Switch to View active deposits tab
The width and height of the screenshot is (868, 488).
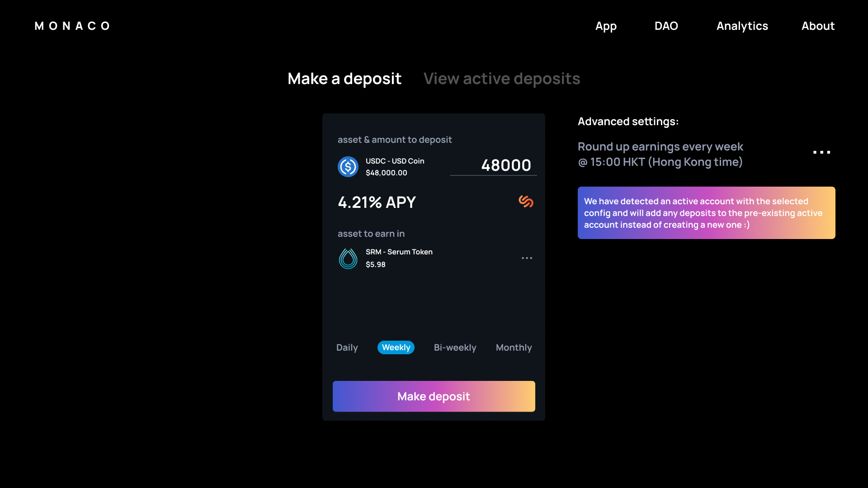pos(501,79)
